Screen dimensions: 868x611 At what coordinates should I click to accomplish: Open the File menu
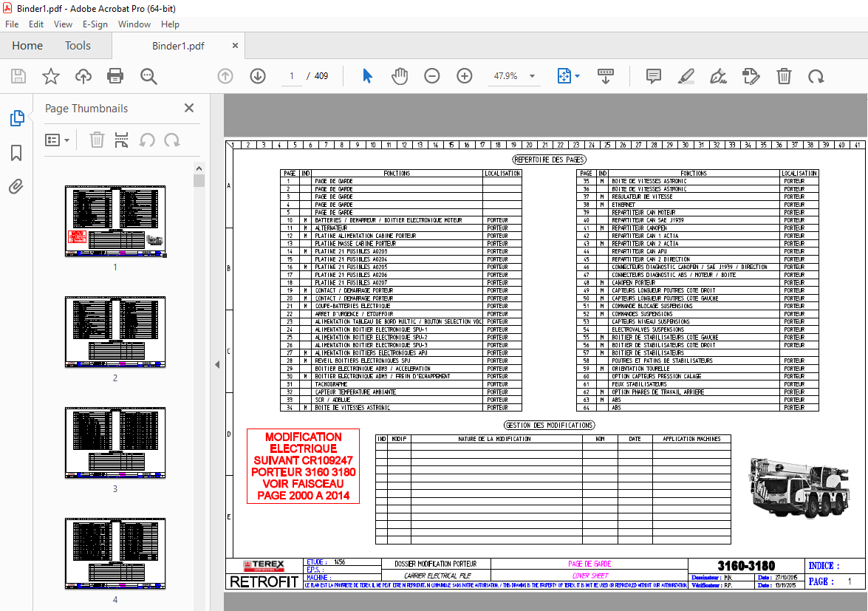coord(12,24)
